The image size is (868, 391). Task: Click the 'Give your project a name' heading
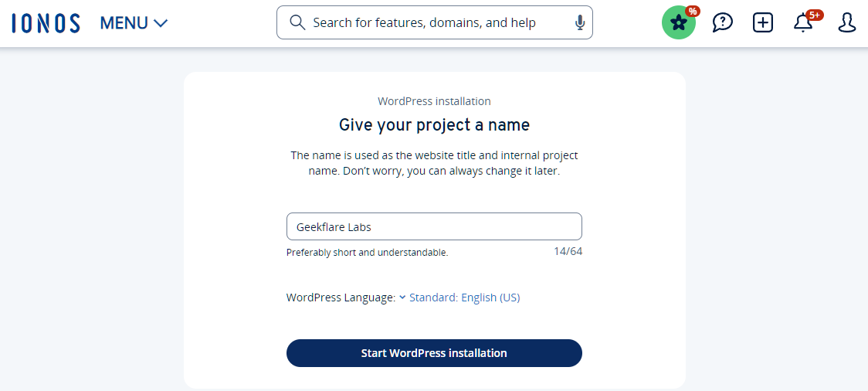[434, 125]
